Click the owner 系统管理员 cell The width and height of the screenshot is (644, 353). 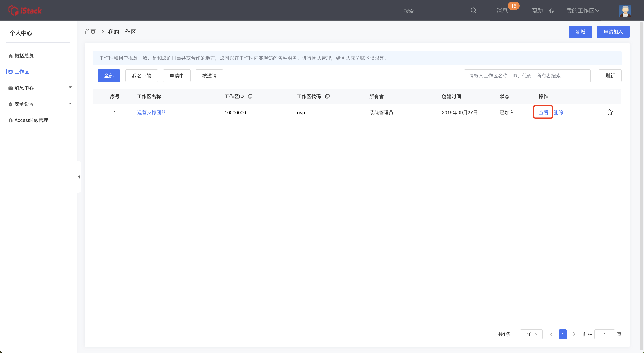(x=381, y=113)
